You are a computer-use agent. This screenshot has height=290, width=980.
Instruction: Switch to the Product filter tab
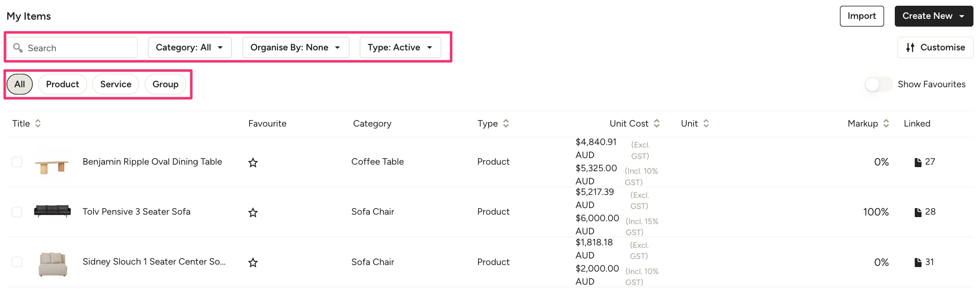[62, 84]
